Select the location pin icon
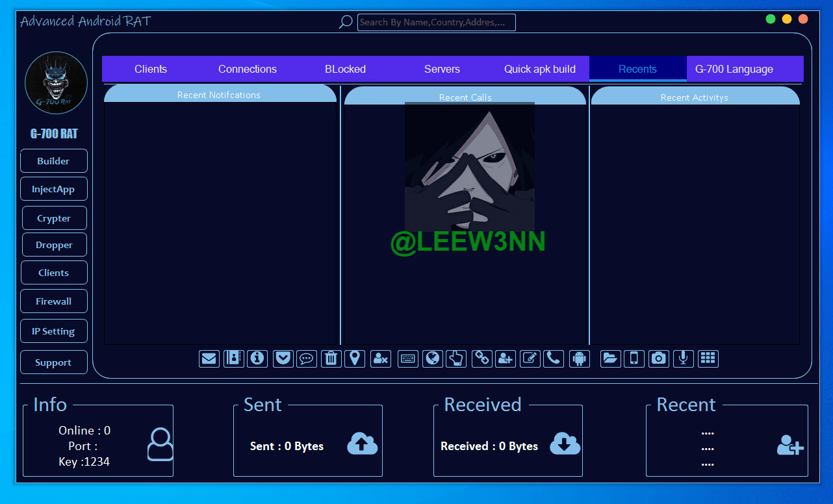The width and height of the screenshot is (833, 504). pyautogui.click(x=354, y=359)
